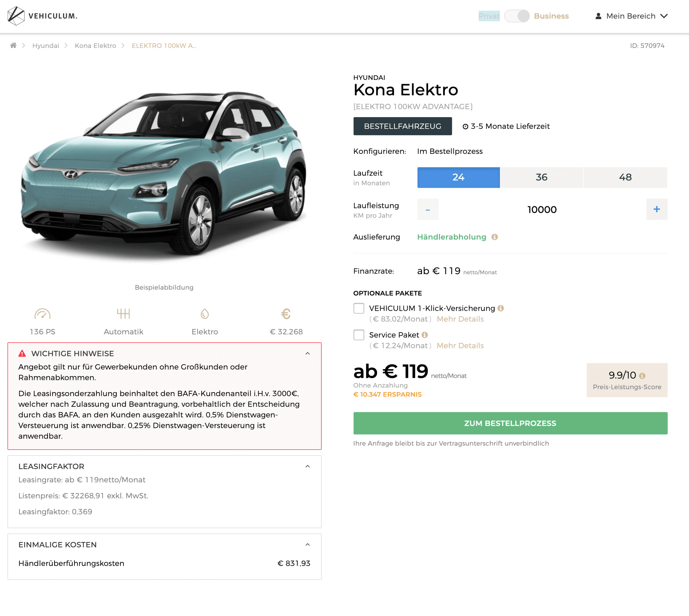Collapse the Einmalige Kosten section
Screen dimensions: 689x616
[308, 544]
